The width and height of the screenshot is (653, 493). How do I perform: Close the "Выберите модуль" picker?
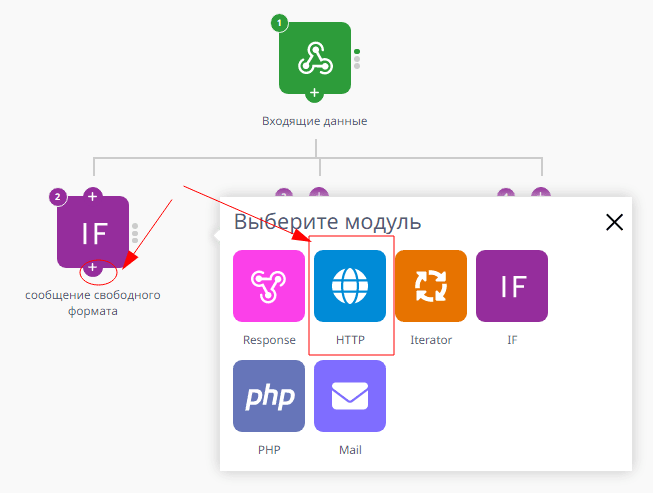(614, 222)
